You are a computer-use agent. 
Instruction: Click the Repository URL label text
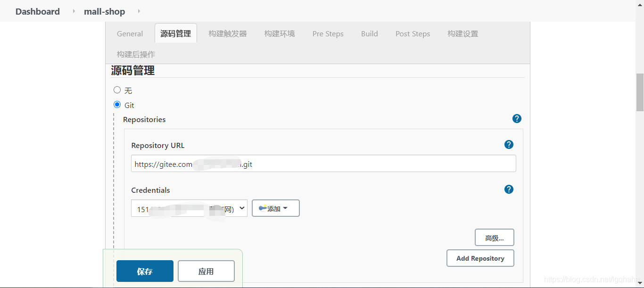coord(158,145)
